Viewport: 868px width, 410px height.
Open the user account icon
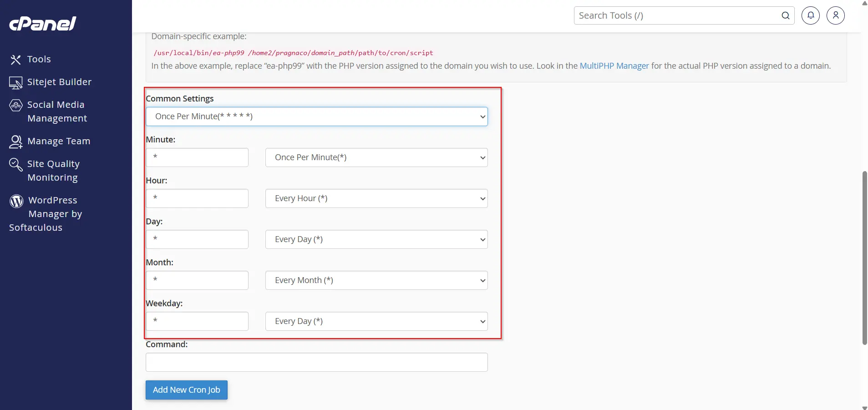[x=836, y=15]
